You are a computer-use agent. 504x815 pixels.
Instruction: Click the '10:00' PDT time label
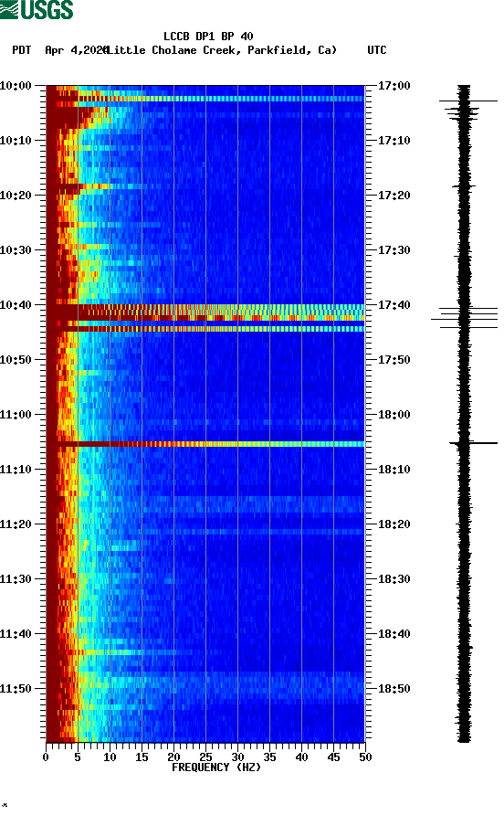click(16, 85)
